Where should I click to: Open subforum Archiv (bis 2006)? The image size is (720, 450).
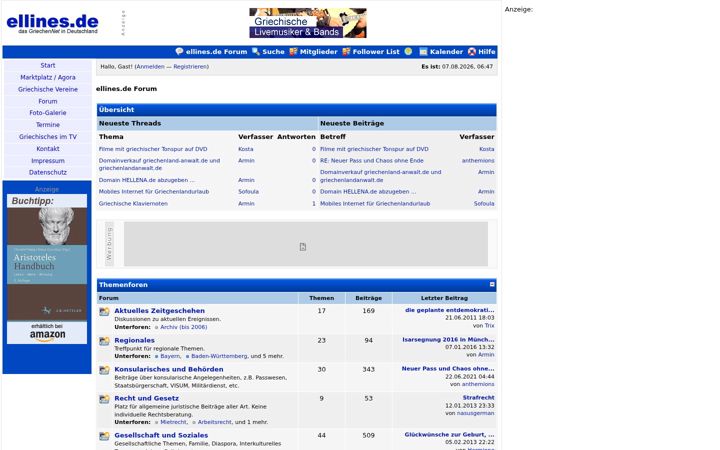pos(184,327)
